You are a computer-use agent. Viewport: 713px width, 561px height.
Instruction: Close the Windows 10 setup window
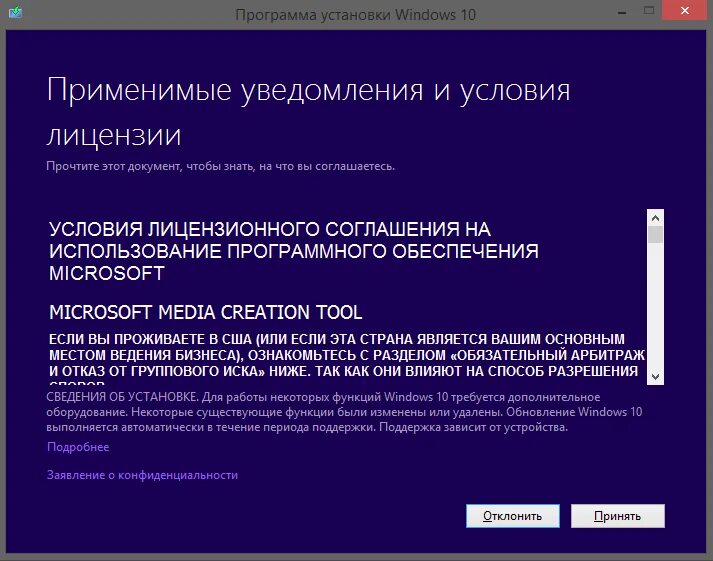[685, 10]
